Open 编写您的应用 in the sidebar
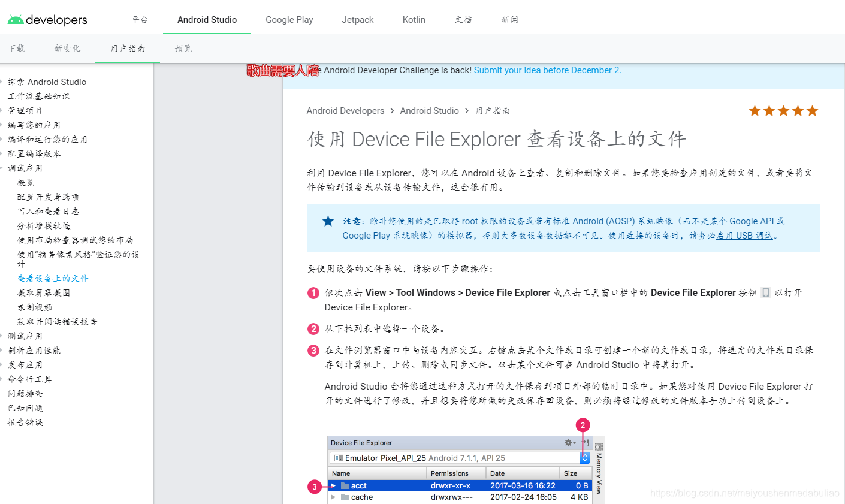Image resolution: width=845 pixels, height=504 pixels. tap(34, 125)
